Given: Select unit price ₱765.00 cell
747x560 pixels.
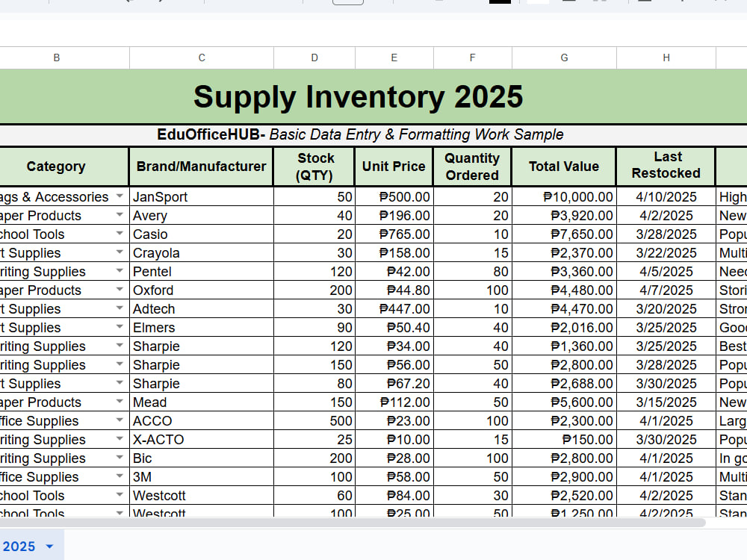Looking at the screenshot, I should tap(394, 234).
